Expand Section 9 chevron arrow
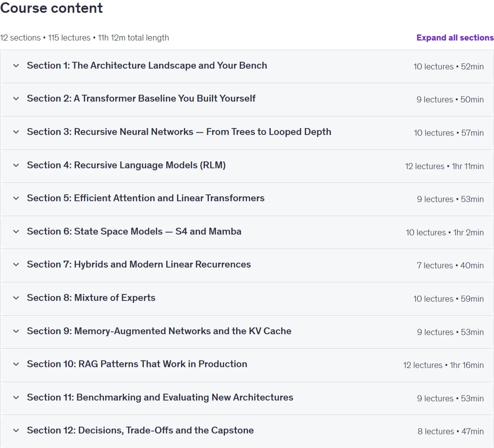The width and height of the screenshot is (494, 448). coord(16,331)
